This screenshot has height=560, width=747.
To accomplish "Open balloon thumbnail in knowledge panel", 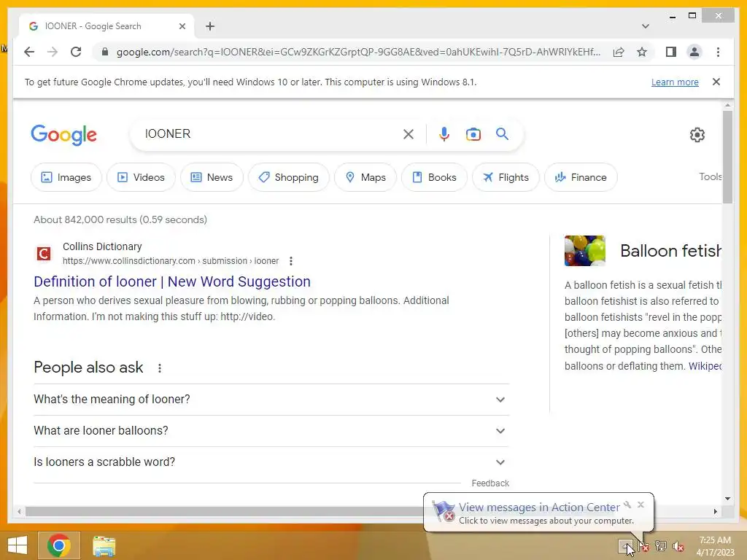I will (584, 251).
